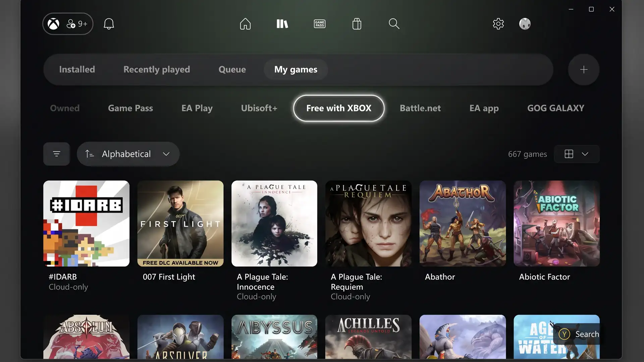The height and width of the screenshot is (362, 644).
Task: Filter by Game Pass
Action: coord(130,108)
